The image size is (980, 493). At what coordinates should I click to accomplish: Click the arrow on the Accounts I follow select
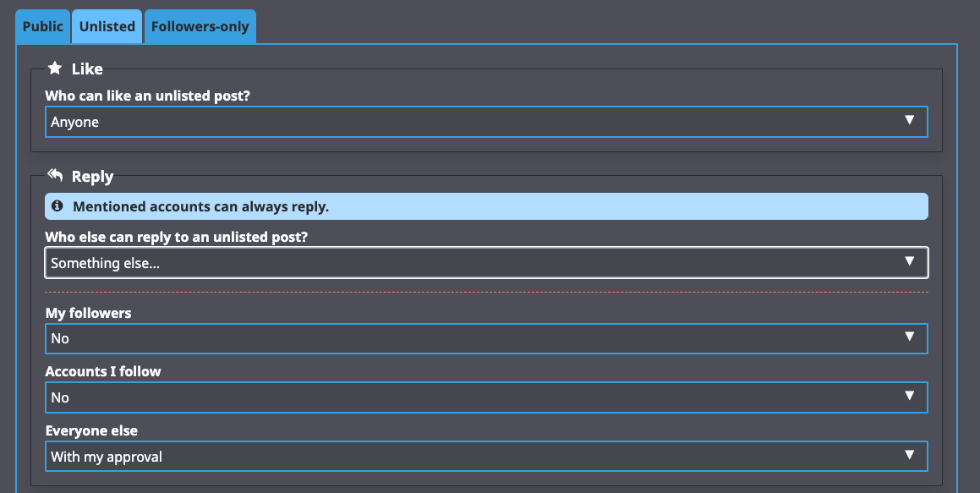point(911,397)
